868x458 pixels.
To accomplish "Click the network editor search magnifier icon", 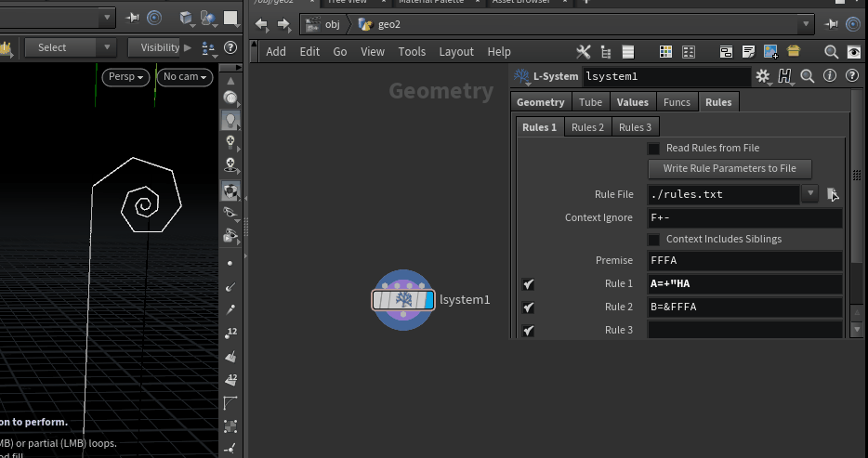I will [831, 52].
